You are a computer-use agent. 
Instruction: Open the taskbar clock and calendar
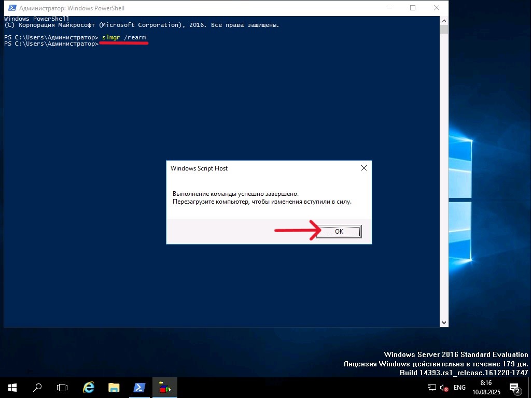[x=486, y=388]
